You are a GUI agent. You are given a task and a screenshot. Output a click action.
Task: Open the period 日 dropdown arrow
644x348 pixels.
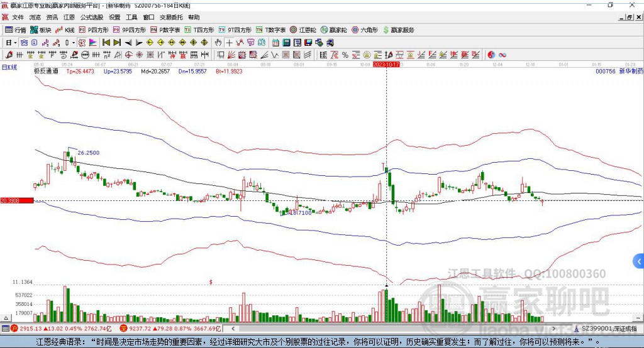pos(15,43)
